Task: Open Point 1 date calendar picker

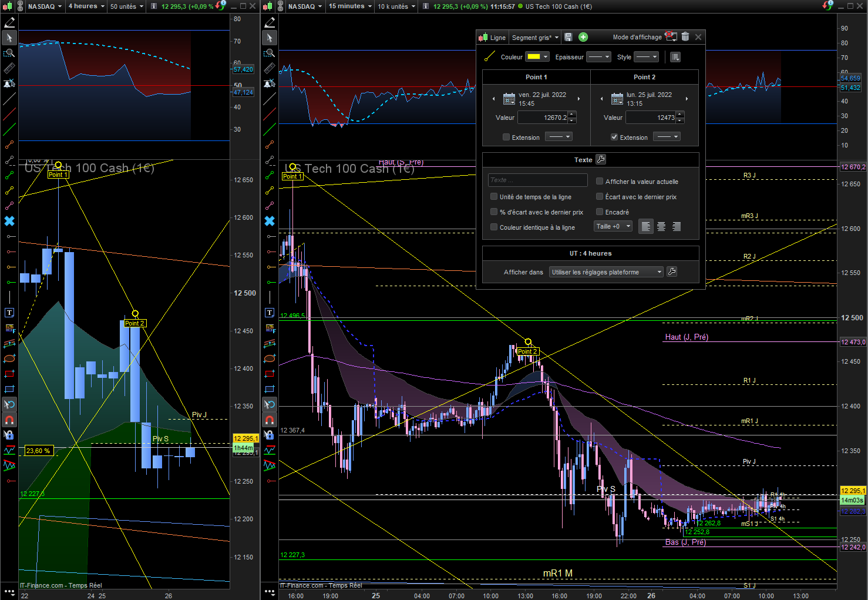Action: 509,99
